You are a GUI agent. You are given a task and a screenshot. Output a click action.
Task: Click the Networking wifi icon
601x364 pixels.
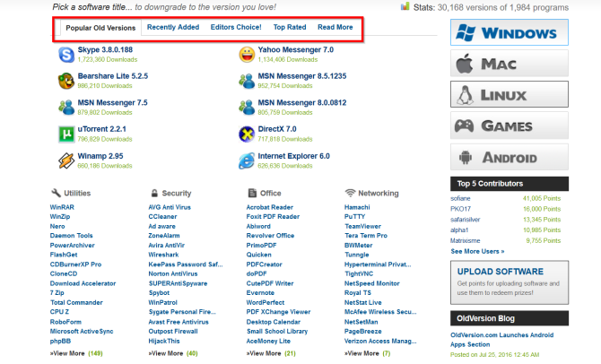pyautogui.click(x=350, y=193)
